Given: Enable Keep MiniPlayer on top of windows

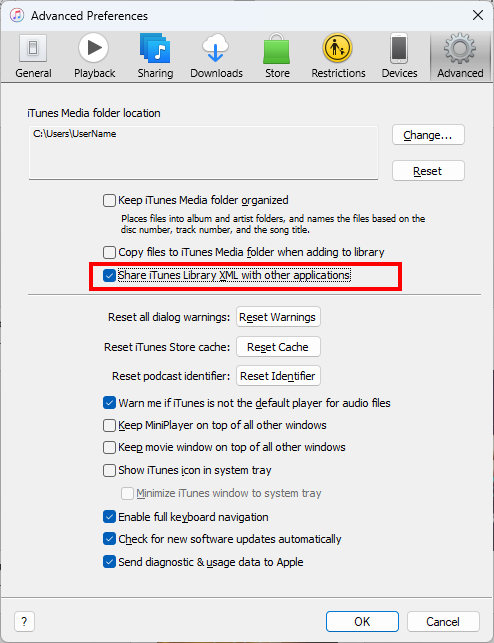Looking at the screenshot, I should [x=109, y=425].
